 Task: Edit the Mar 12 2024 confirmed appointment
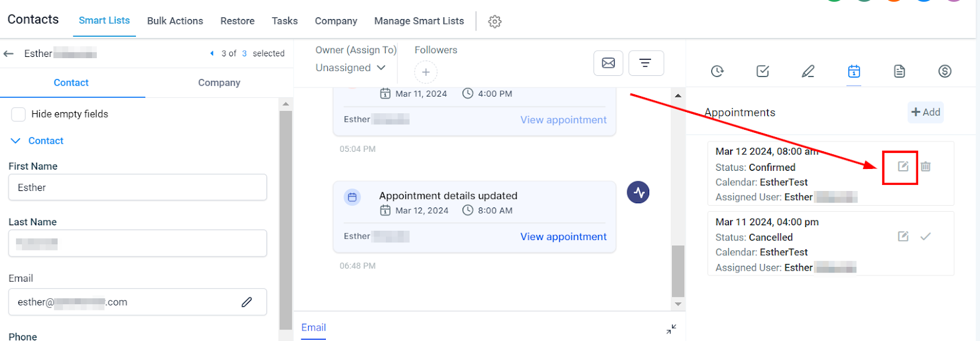pos(903,167)
